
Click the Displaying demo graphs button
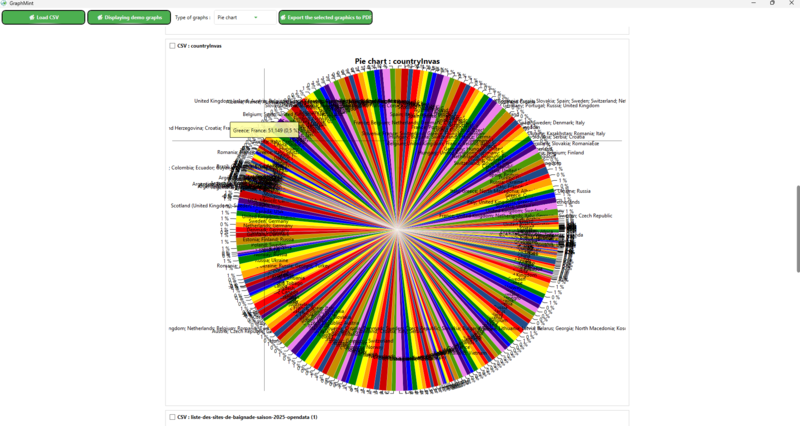(x=129, y=17)
